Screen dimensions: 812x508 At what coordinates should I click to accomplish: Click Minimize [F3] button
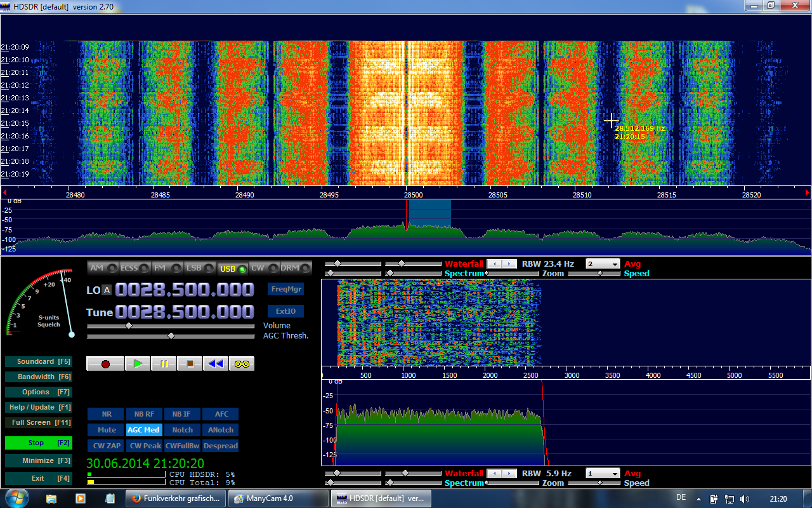38,460
